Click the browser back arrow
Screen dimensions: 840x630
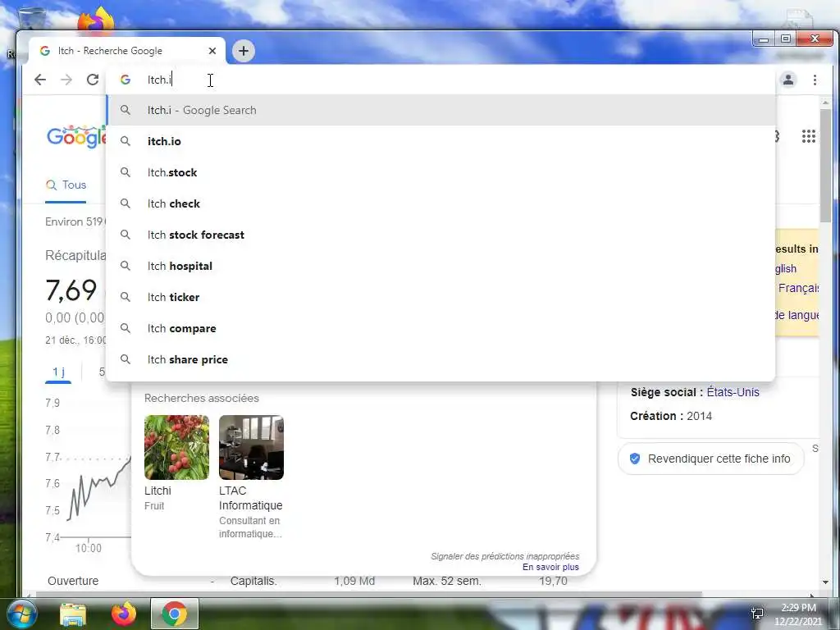[40, 80]
